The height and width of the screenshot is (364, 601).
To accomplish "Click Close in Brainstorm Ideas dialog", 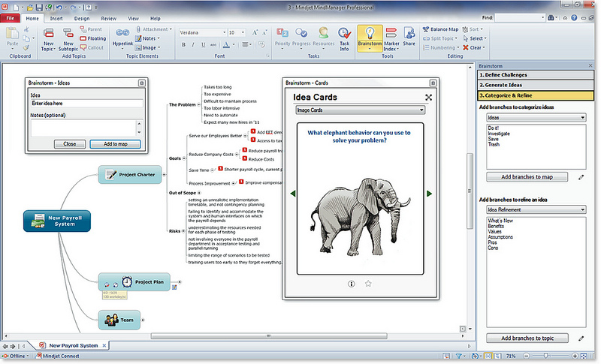I will click(69, 144).
